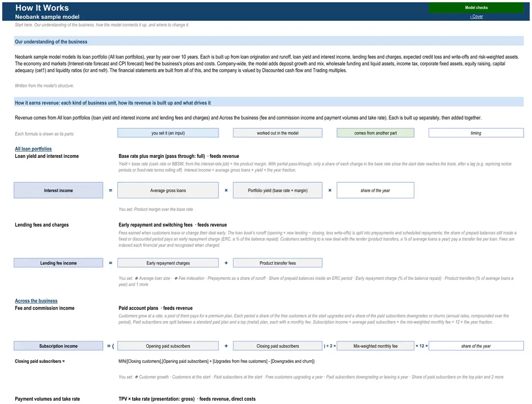Click the 'share of the year' box after × 12 ×
This screenshot has height=404, width=532.
click(476, 346)
